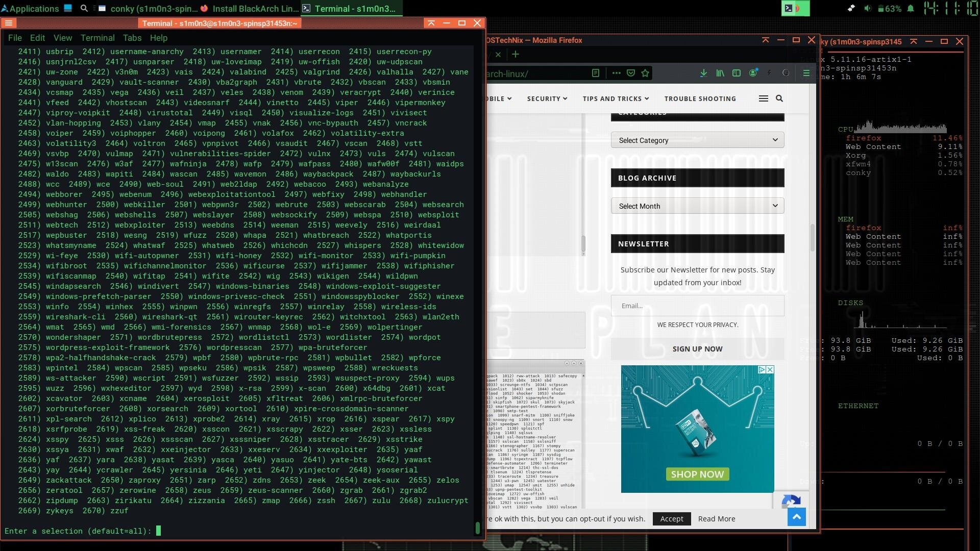Open the Applications menu in top panel

point(30,9)
